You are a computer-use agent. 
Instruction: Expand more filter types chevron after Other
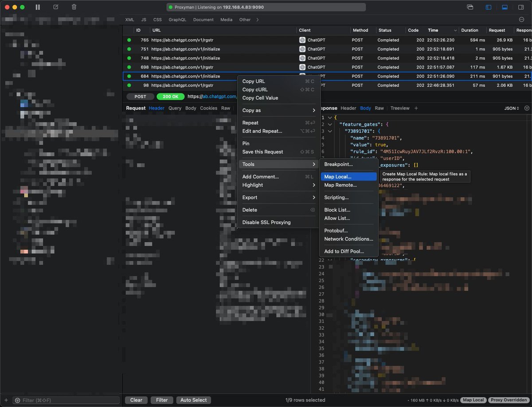click(x=258, y=19)
